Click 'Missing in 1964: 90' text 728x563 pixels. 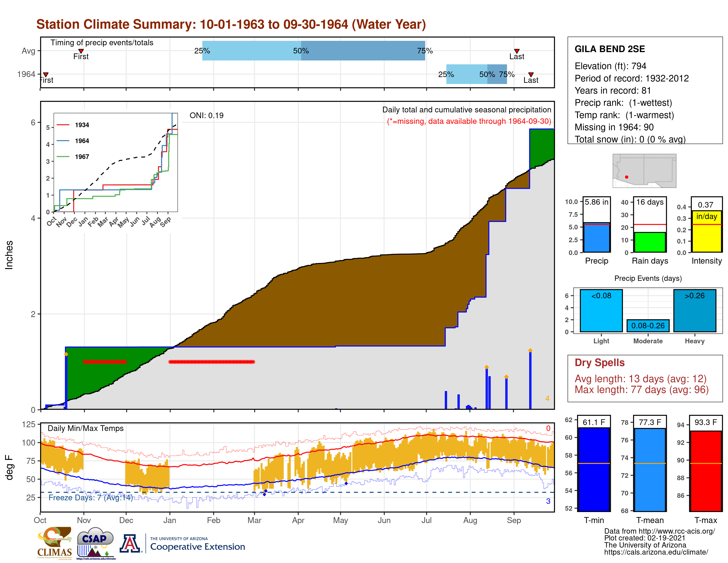click(x=614, y=127)
